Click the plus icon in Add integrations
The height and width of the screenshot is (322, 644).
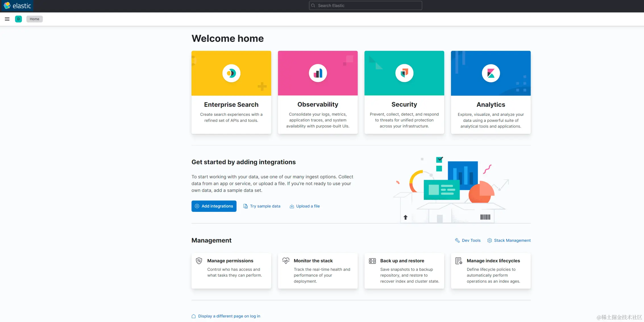197,206
